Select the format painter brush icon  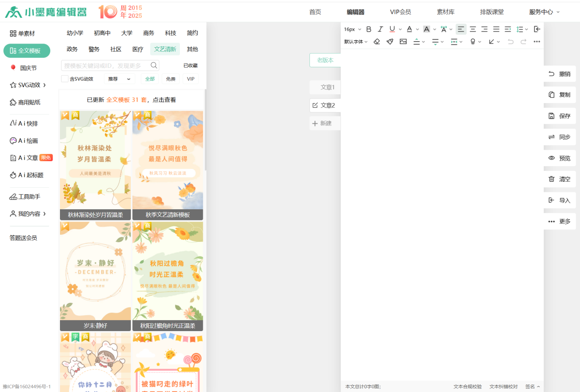point(390,42)
